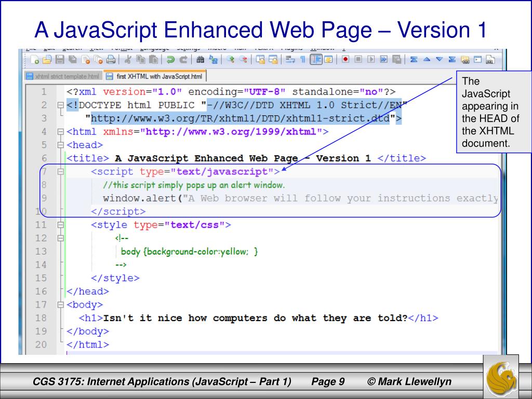532x399 pixels.
Task: Click the closing </html> tag
Action: tap(87, 345)
